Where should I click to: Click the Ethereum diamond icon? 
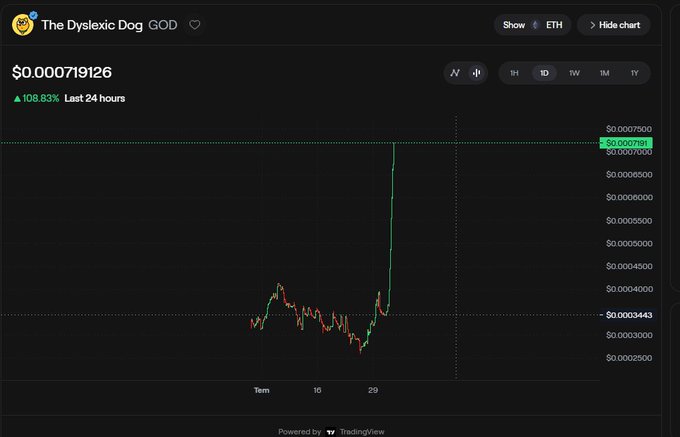click(535, 25)
